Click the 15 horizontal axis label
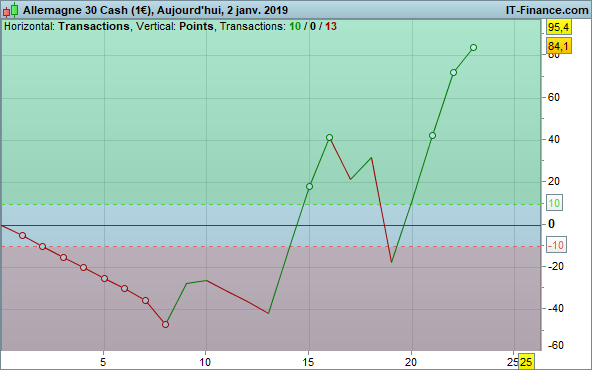Image resolution: width=592 pixels, height=370 pixels. tap(308, 362)
